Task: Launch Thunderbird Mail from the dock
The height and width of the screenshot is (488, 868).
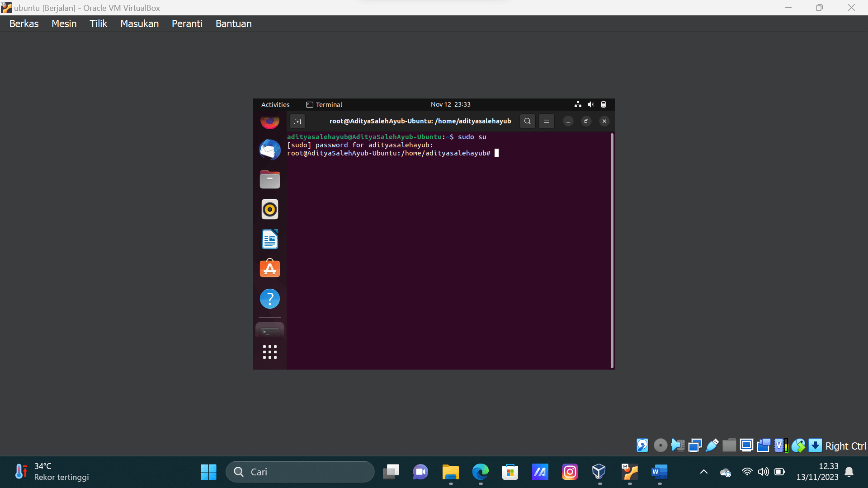Action: [x=270, y=150]
